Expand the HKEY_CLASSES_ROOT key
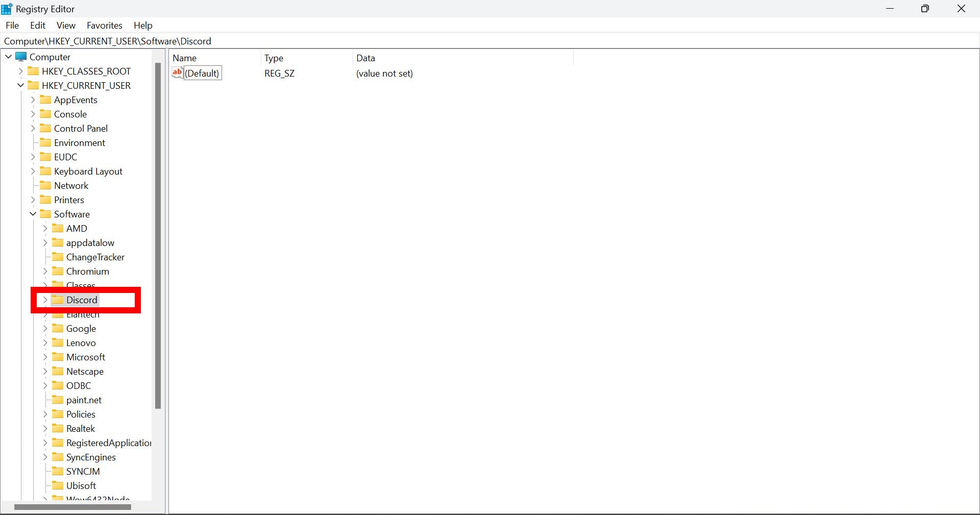The height and width of the screenshot is (515, 980). pos(20,71)
